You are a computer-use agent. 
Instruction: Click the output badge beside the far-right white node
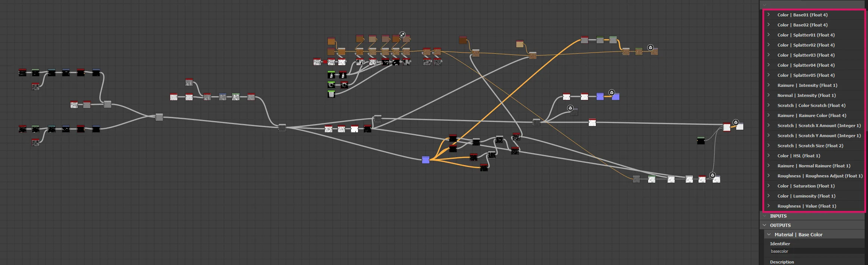735,122
